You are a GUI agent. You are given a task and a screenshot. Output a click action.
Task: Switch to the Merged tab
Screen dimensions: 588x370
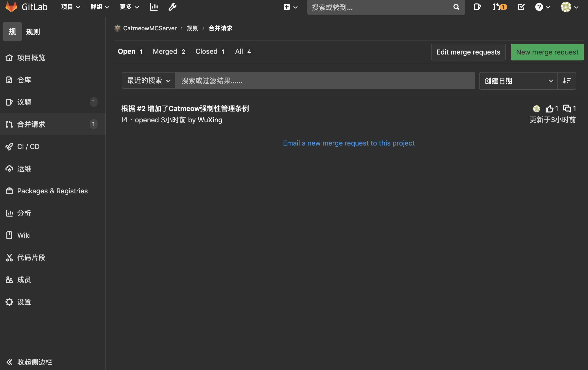click(169, 51)
